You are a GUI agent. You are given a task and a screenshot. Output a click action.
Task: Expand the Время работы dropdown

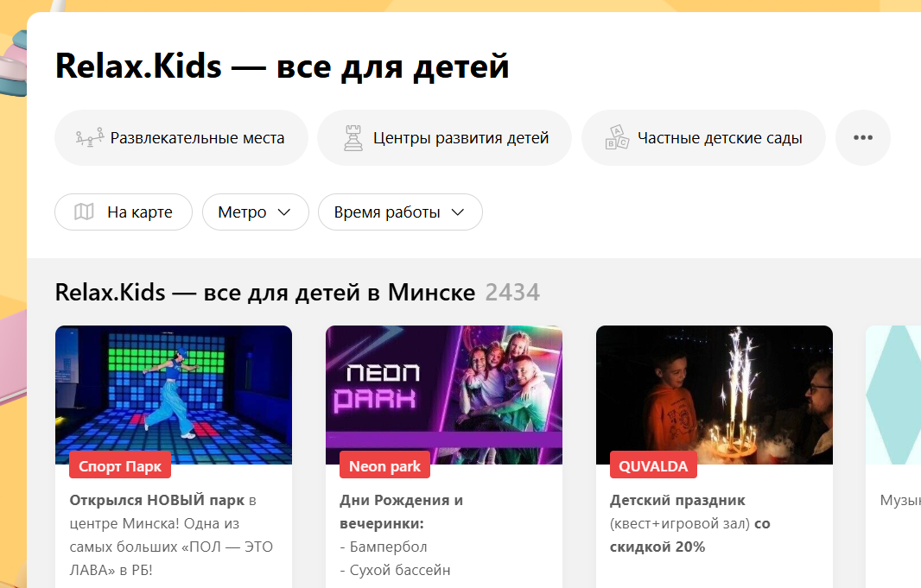coord(400,212)
